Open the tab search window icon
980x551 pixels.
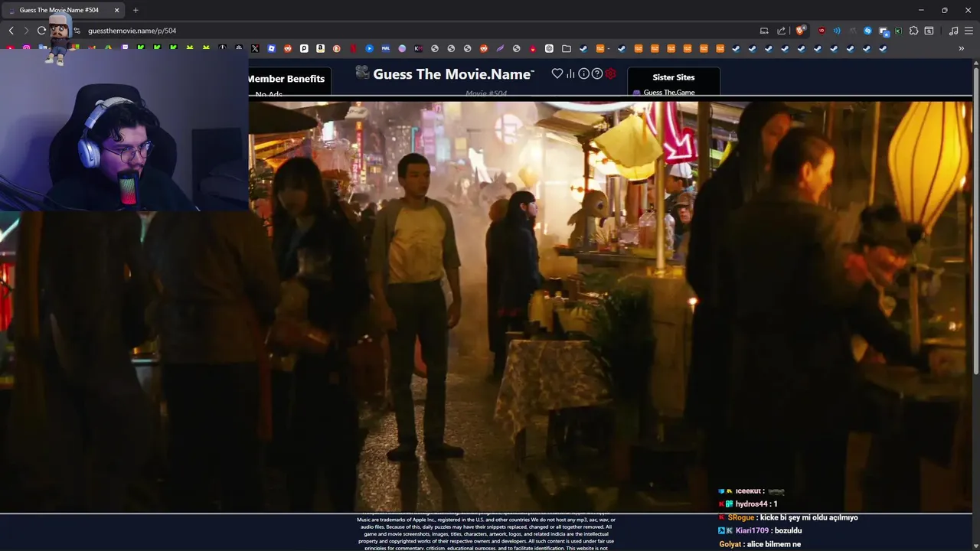(929, 31)
